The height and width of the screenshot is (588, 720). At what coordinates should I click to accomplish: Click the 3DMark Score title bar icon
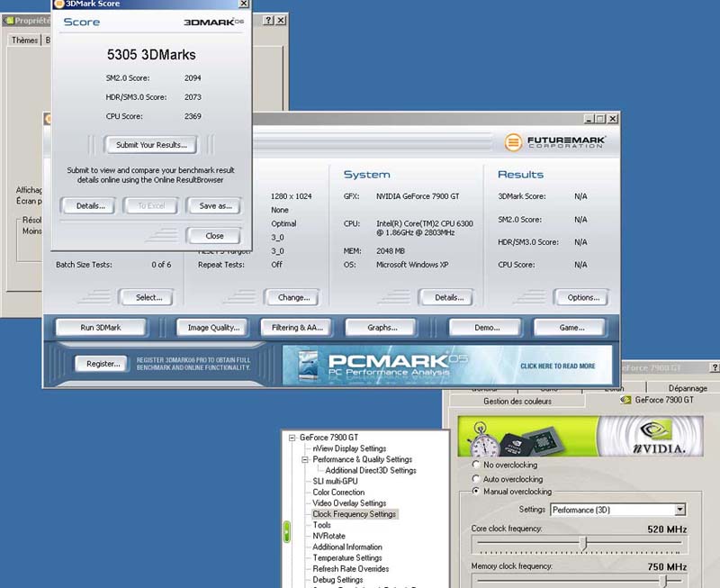(58, 4)
